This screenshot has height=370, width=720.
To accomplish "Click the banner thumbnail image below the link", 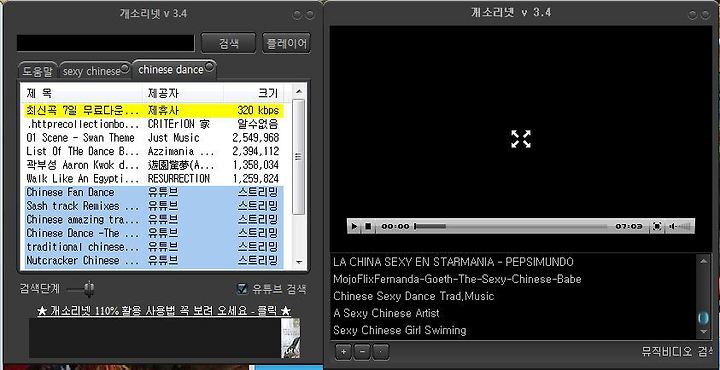I will [290, 338].
